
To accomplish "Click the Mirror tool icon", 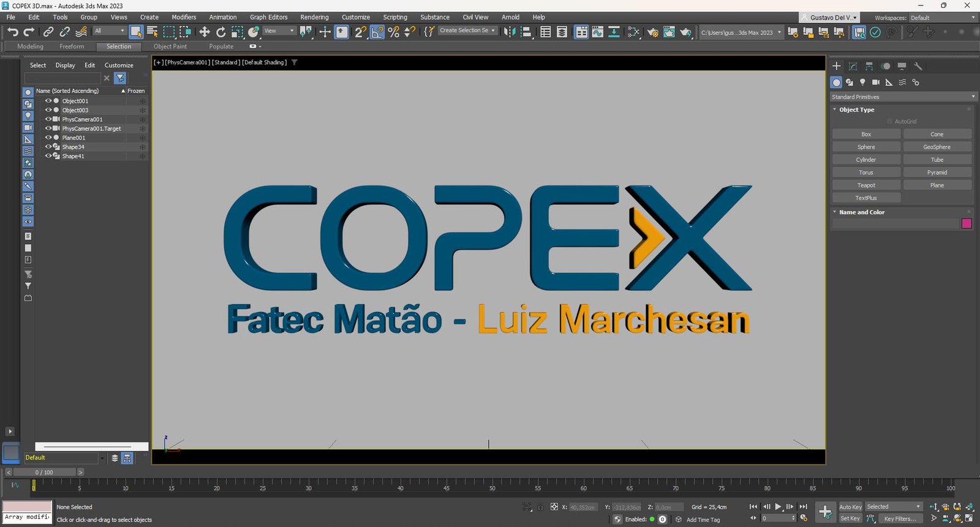I will click(510, 31).
